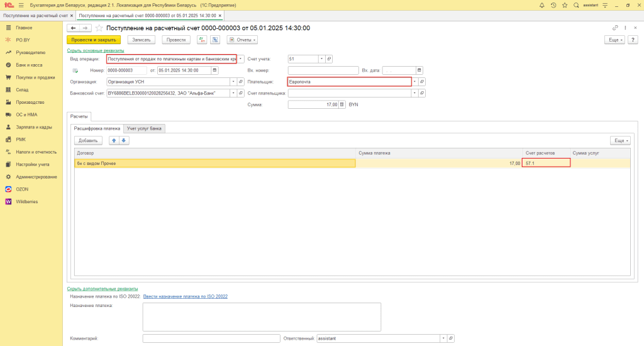Click the Дт/Кт postings icon
The height and width of the screenshot is (346, 644).
click(x=202, y=40)
